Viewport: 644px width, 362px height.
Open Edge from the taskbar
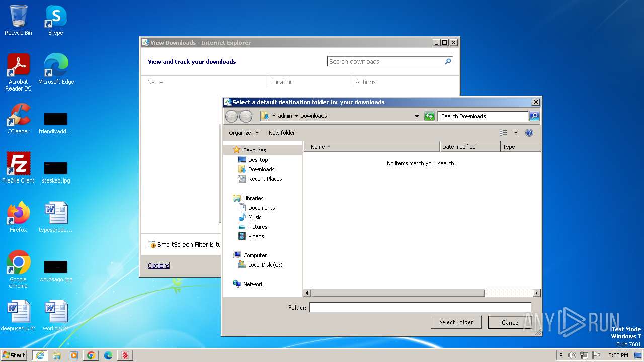click(x=108, y=355)
